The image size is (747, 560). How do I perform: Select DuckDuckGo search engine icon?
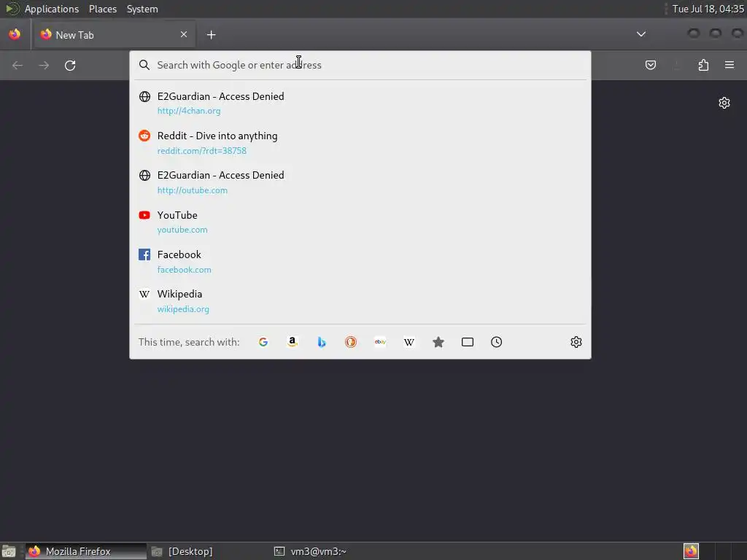pyautogui.click(x=351, y=342)
